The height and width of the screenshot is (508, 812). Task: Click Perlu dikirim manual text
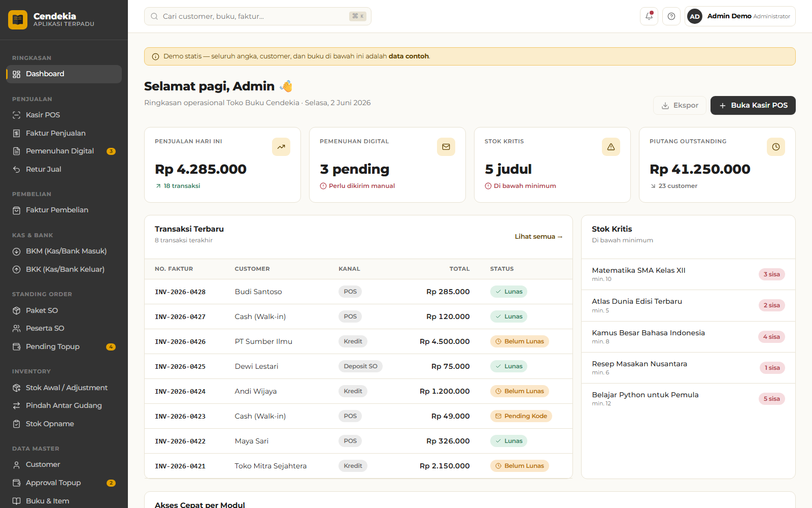362,186
